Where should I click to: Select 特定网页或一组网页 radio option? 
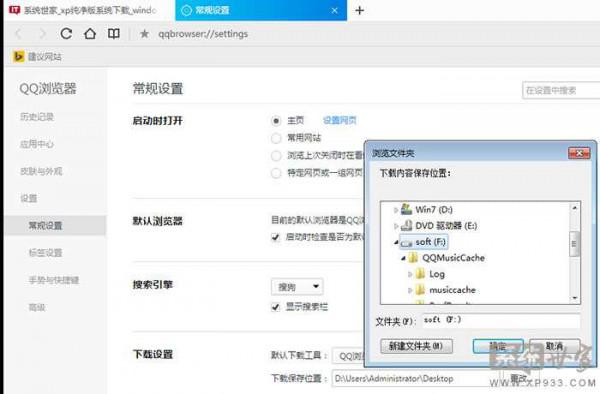click(276, 173)
